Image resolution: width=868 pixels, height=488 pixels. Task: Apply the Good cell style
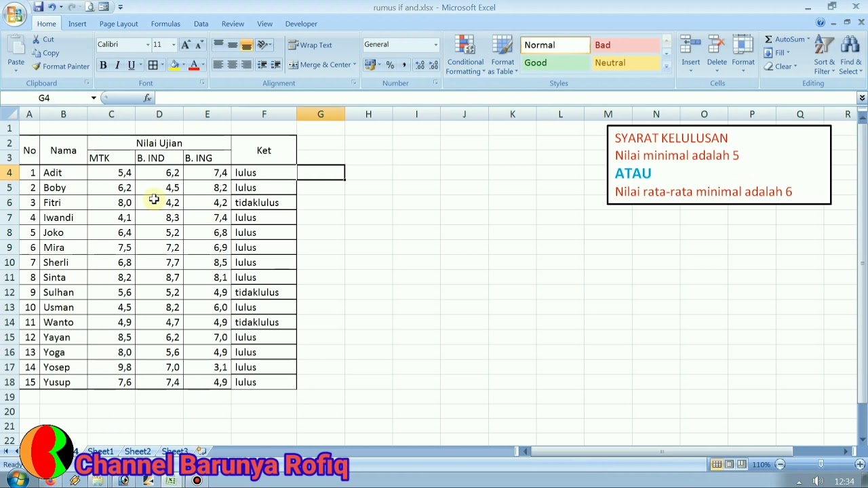pyautogui.click(x=555, y=63)
